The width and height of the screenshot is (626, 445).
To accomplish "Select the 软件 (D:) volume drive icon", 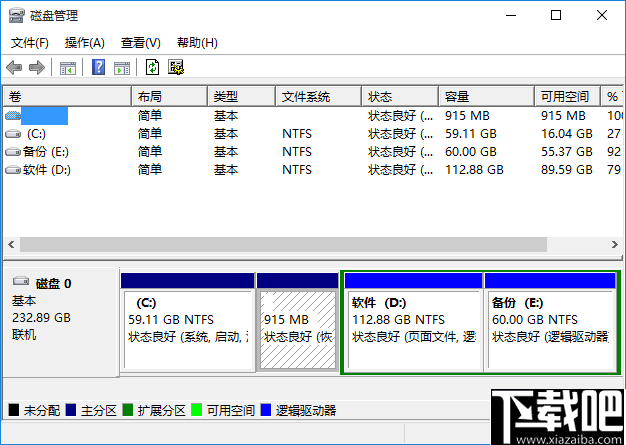I will pos(13,170).
